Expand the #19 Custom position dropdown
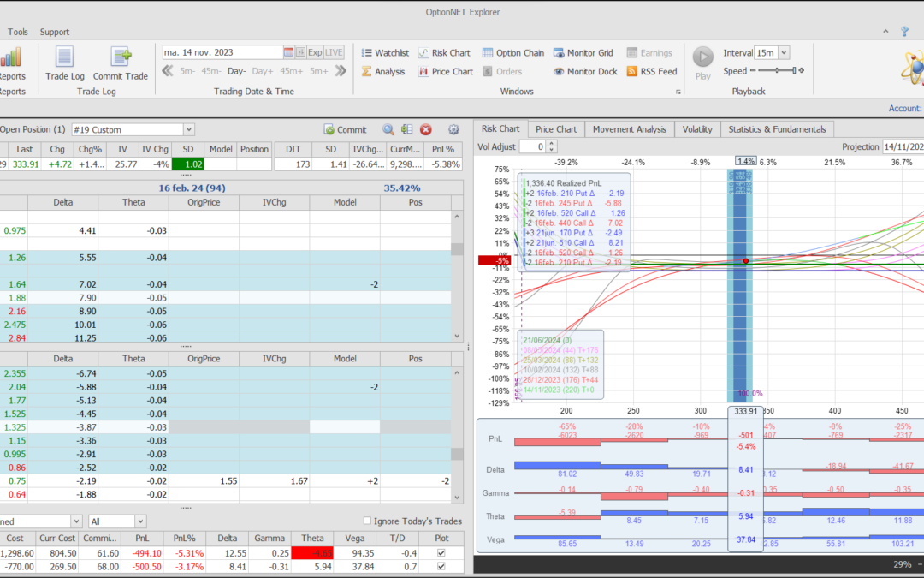Screen dimensions: 924x578 click(188, 130)
